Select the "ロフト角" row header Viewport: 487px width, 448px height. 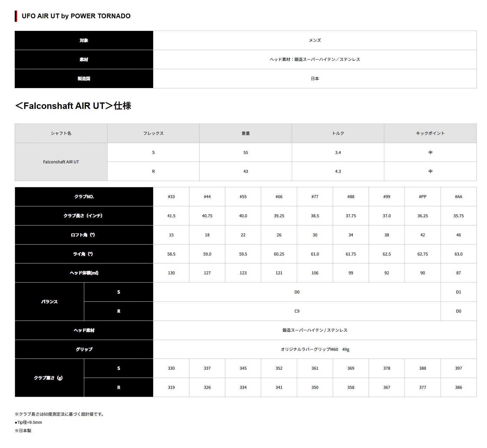84,235
